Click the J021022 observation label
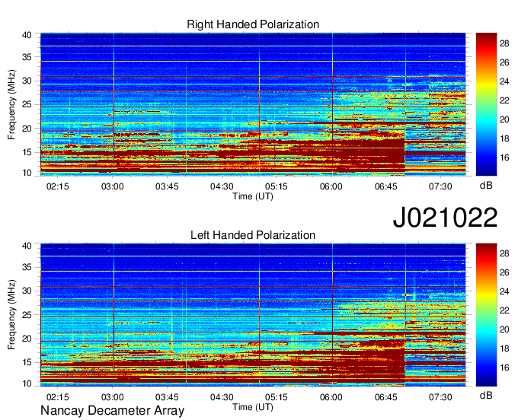Viewport: 518px width, 420px height. pyautogui.click(x=445, y=218)
